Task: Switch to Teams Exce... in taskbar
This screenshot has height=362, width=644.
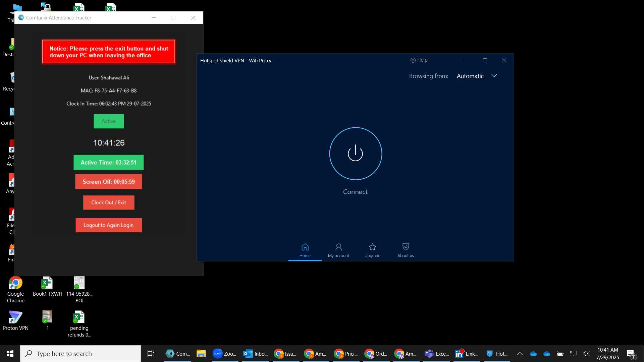Action: pos(437,354)
